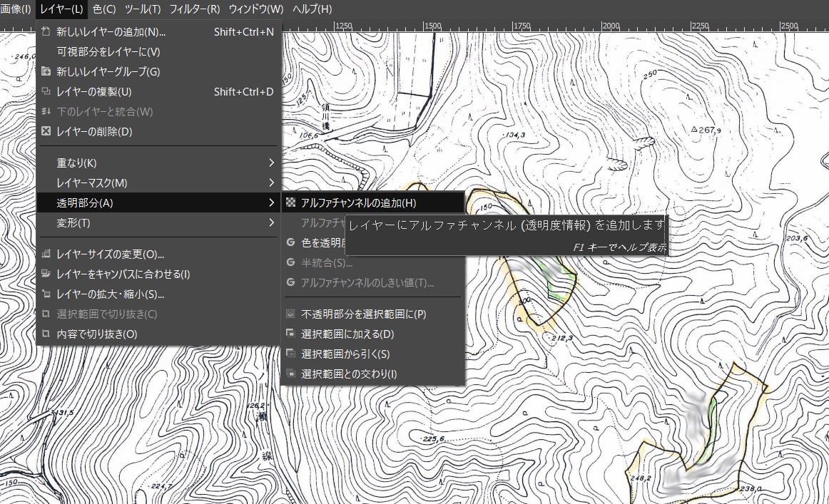Click the new layer icon beside 新しいレイヤーの追加

click(x=46, y=31)
